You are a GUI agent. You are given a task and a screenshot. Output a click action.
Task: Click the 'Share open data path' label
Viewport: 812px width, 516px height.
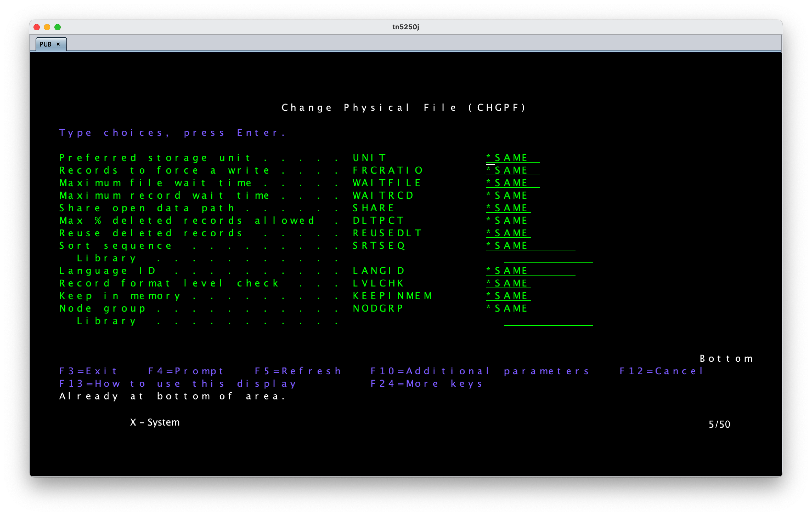point(147,208)
